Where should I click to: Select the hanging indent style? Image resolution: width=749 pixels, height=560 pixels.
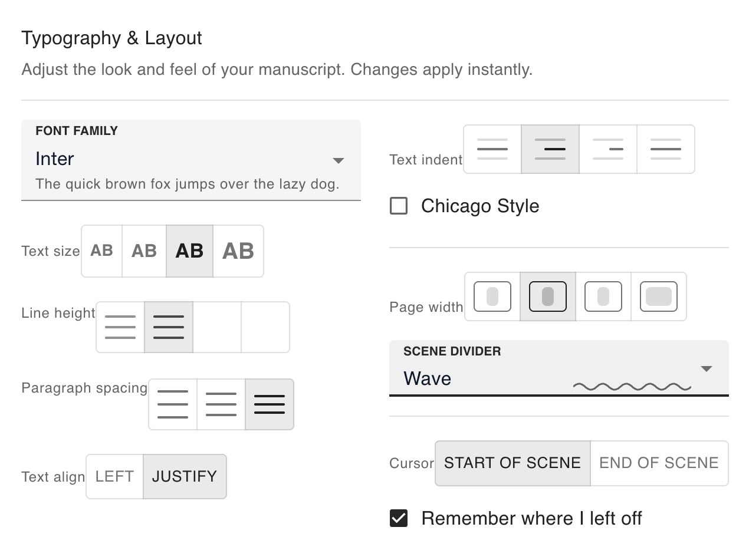coord(608,149)
